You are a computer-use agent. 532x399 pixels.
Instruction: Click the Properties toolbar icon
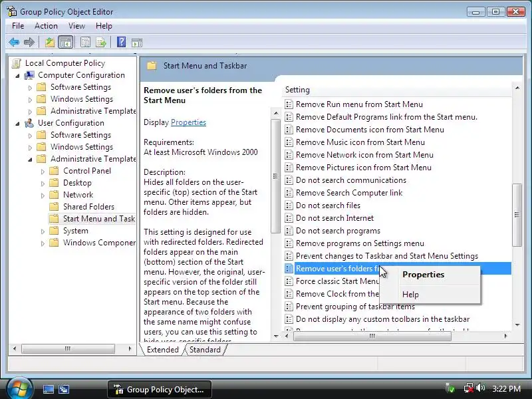click(85, 43)
